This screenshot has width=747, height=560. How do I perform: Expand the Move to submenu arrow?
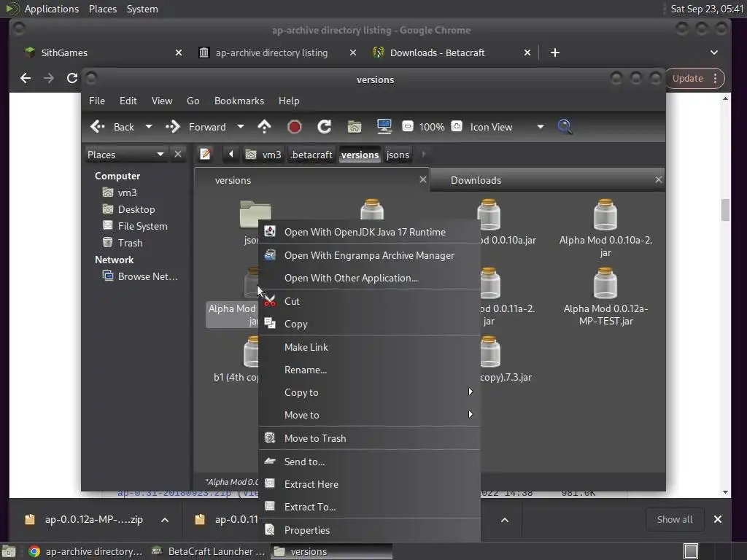pos(471,414)
